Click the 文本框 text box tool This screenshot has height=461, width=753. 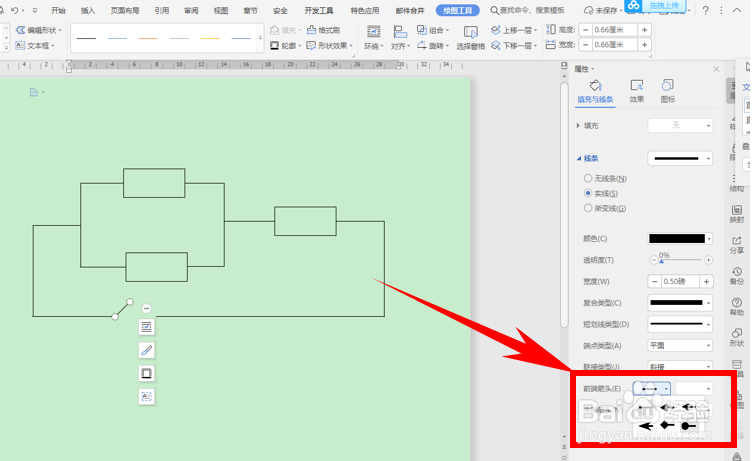tap(35, 46)
